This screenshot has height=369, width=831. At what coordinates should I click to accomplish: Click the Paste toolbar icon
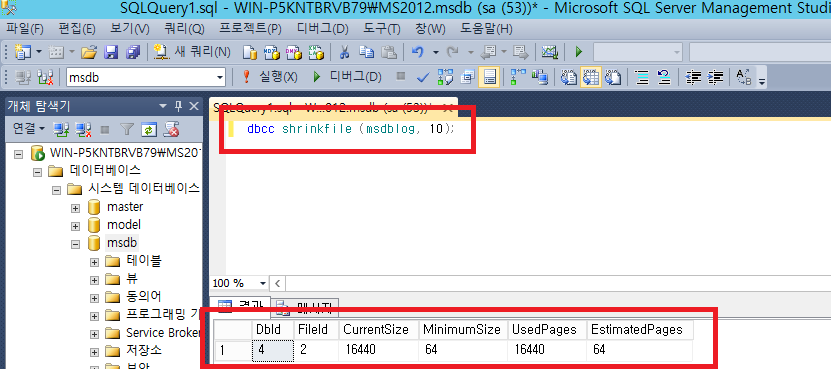(x=390, y=52)
